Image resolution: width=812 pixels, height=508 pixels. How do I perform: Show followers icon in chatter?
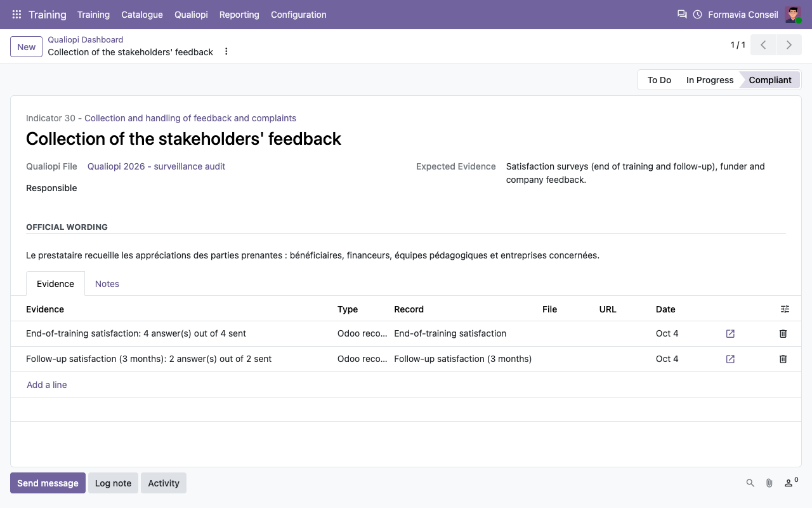click(790, 483)
